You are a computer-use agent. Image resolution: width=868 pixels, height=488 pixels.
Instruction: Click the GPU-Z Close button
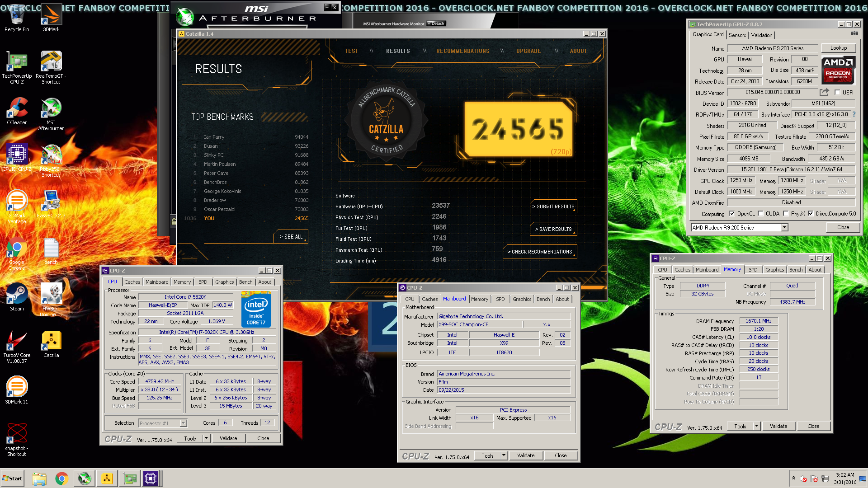(843, 227)
